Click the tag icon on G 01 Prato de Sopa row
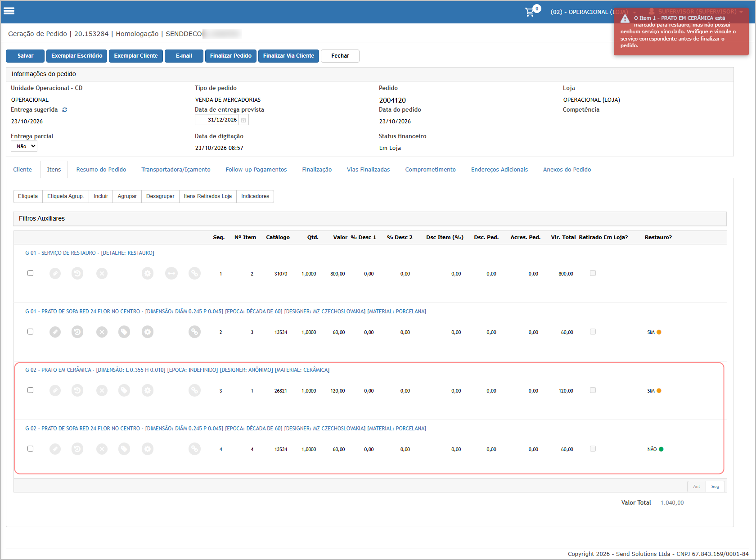 124,332
